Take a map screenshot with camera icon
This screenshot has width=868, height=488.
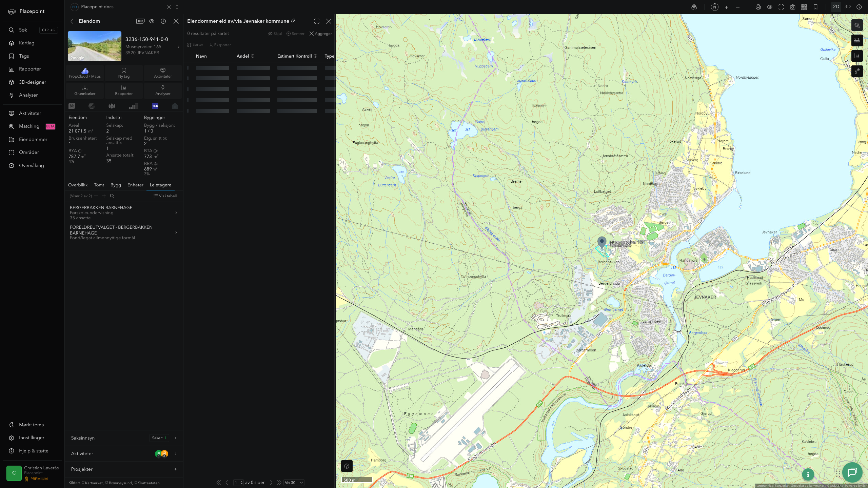click(x=793, y=7)
